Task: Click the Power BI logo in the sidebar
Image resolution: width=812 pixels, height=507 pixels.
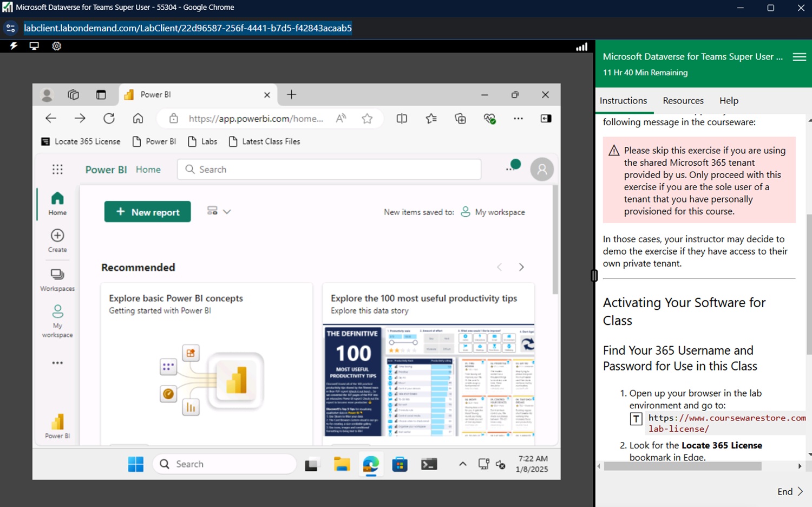Action: pyautogui.click(x=57, y=426)
